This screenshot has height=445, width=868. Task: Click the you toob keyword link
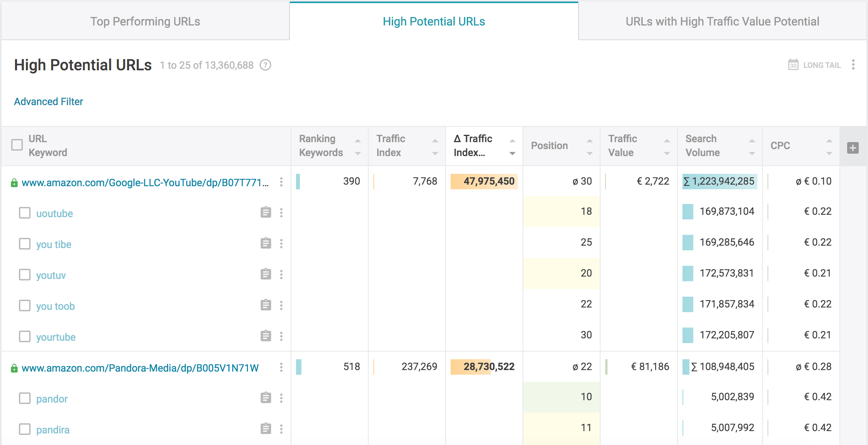[56, 306]
